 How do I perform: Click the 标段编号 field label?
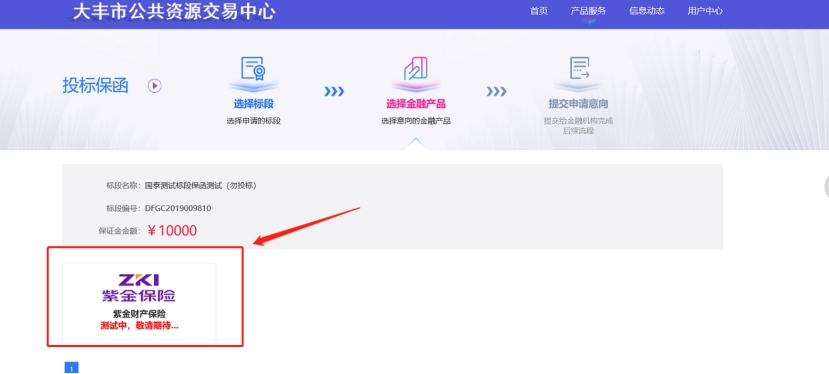pyautogui.click(x=123, y=208)
